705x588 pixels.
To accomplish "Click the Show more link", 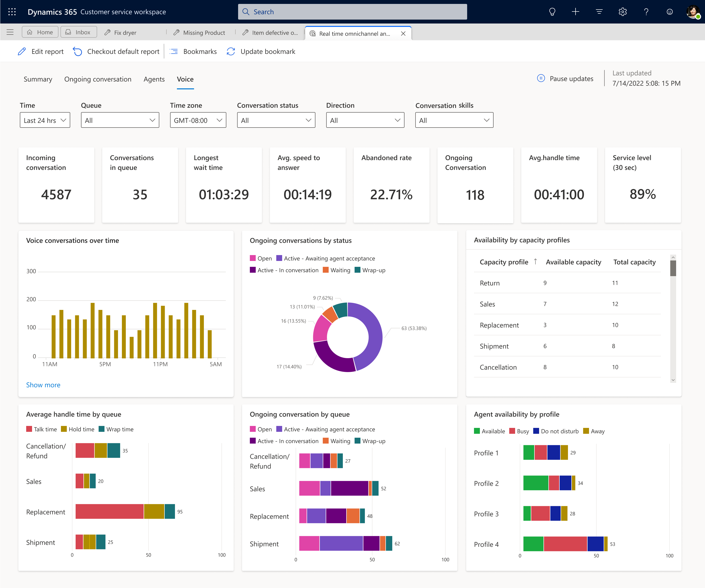I will 43,385.
